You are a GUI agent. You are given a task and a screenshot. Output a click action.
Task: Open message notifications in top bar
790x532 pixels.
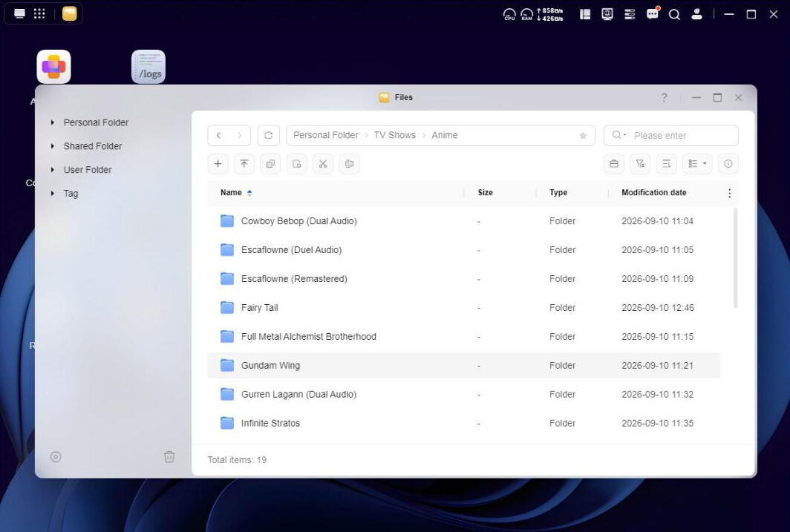(653, 13)
